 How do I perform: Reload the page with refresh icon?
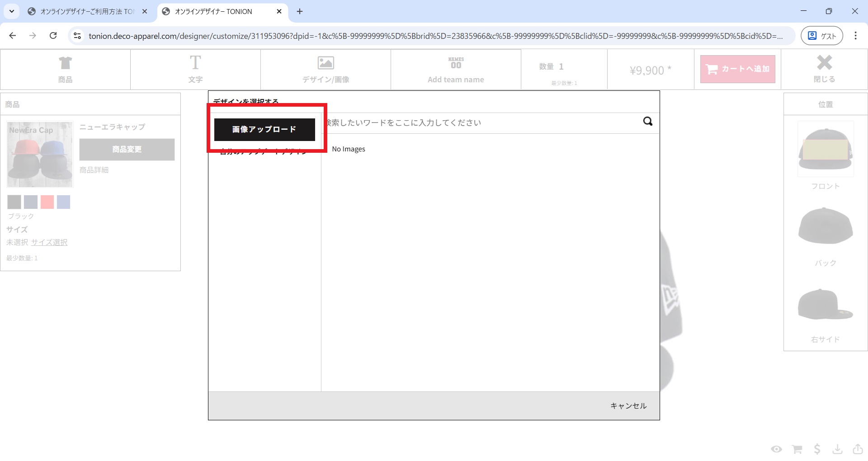tap(53, 36)
